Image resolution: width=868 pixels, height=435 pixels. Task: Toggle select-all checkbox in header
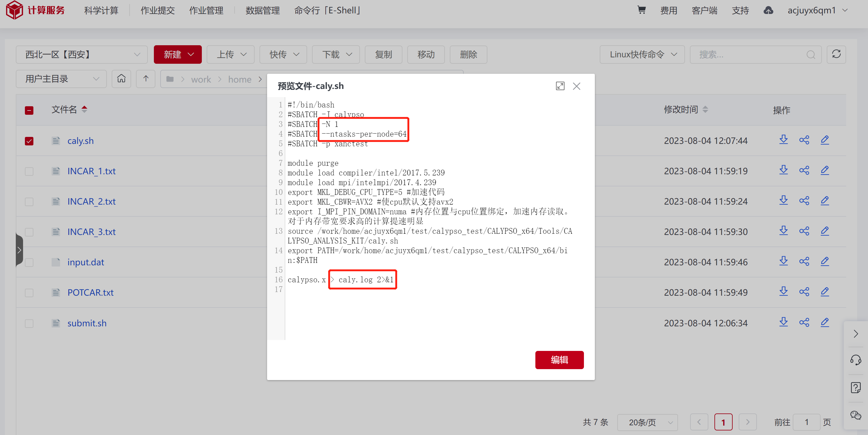[x=29, y=110]
